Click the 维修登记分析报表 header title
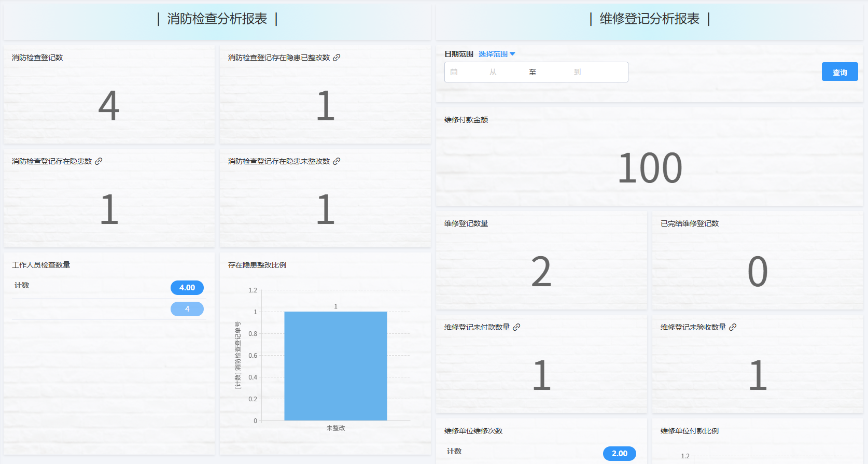868x464 pixels. click(x=649, y=19)
